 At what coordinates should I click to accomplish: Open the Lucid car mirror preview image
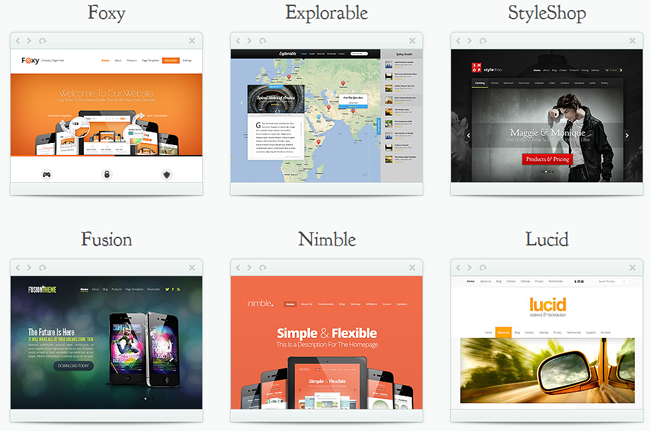pos(547,370)
